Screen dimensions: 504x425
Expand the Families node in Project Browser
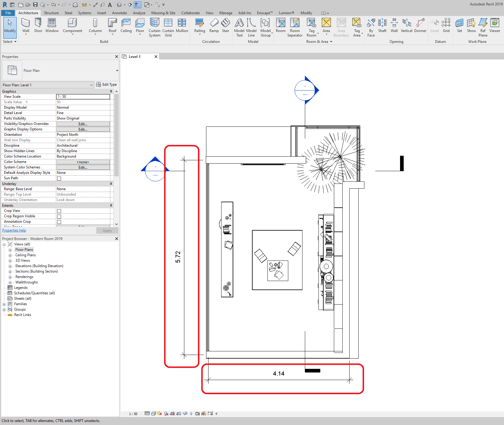click(4, 304)
